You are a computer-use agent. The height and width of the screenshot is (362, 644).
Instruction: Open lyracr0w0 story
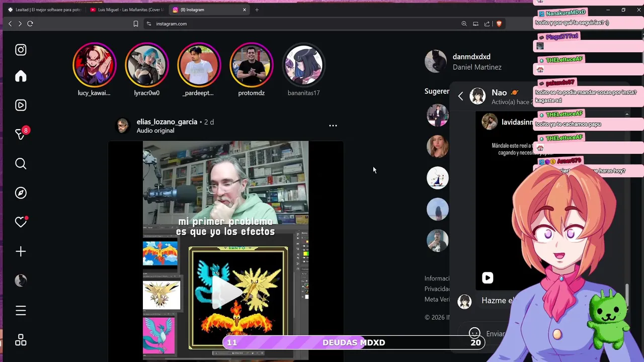point(146,65)
